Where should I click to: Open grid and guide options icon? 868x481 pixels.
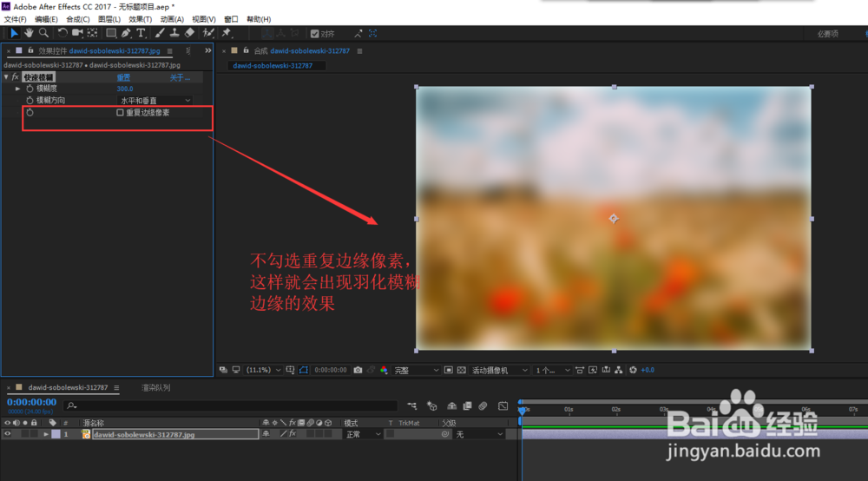point(290,370)
